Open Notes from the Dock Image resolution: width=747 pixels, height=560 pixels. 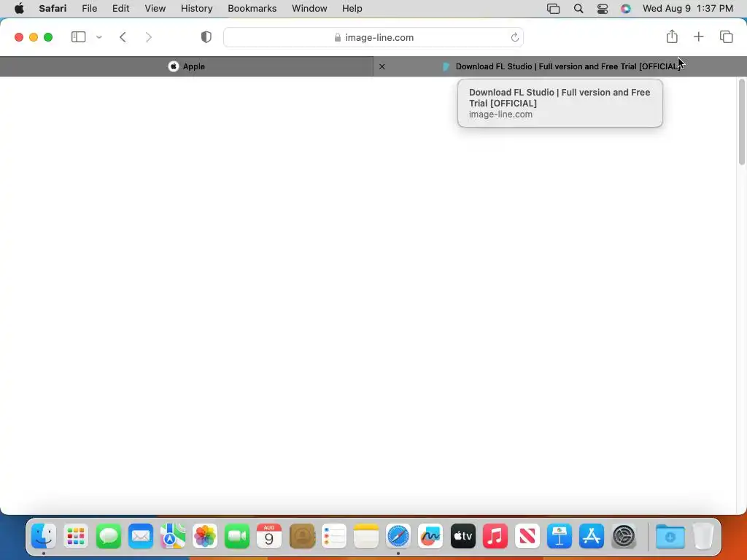click(x=366, y=536)
